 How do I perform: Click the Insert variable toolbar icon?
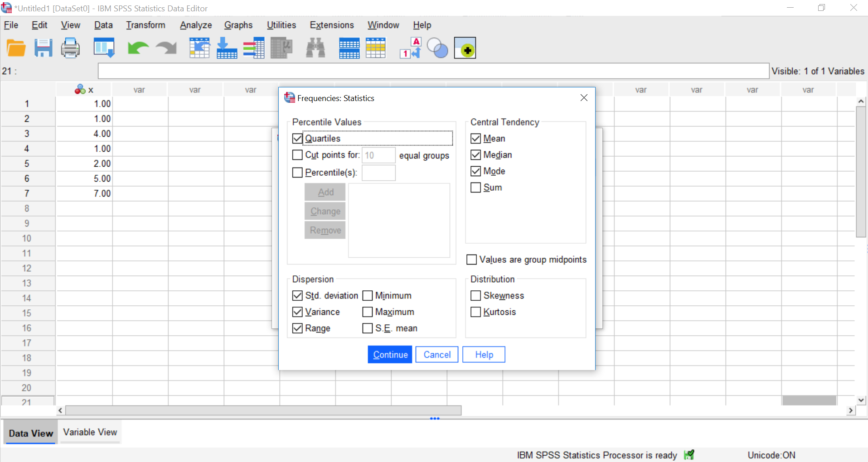tap(376, 48)
